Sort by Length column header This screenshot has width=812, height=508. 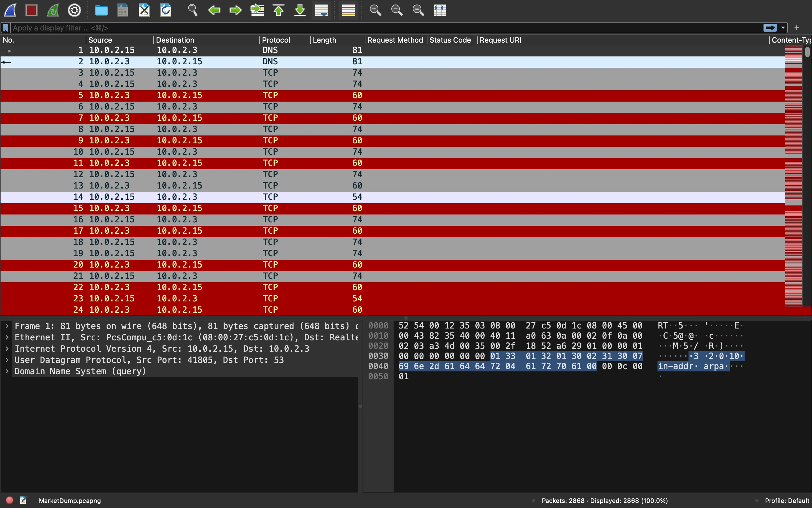[337, 40]
